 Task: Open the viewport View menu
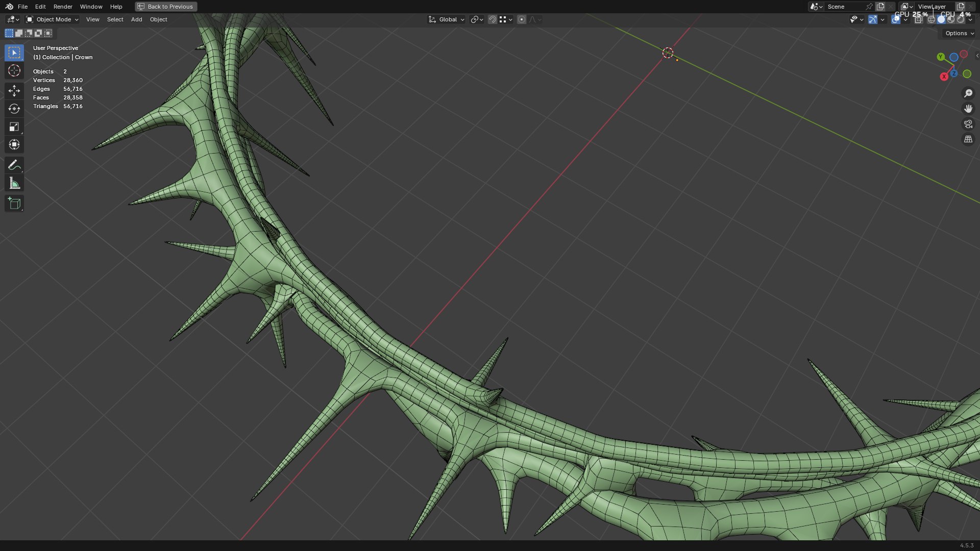coord(93,19)
